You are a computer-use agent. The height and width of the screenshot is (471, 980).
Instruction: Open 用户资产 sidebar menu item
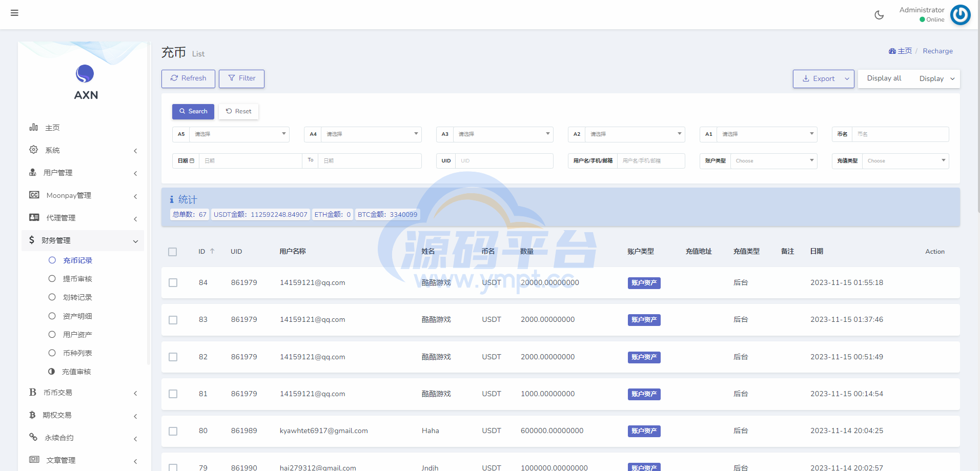tap(77, 335)
